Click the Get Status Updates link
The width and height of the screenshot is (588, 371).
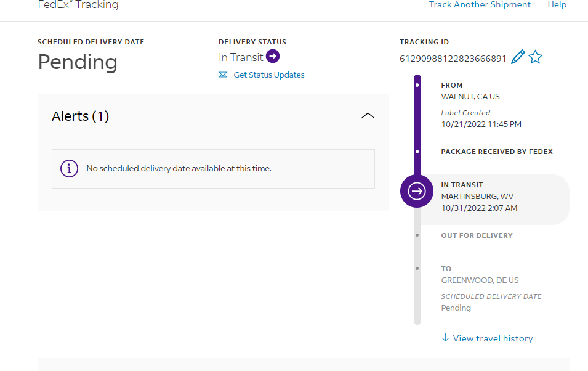coord(269,75)
